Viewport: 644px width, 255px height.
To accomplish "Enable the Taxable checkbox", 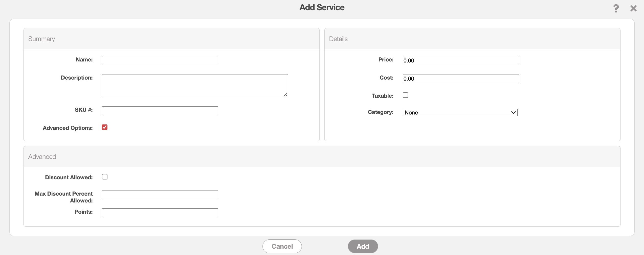I will [406, 95].
